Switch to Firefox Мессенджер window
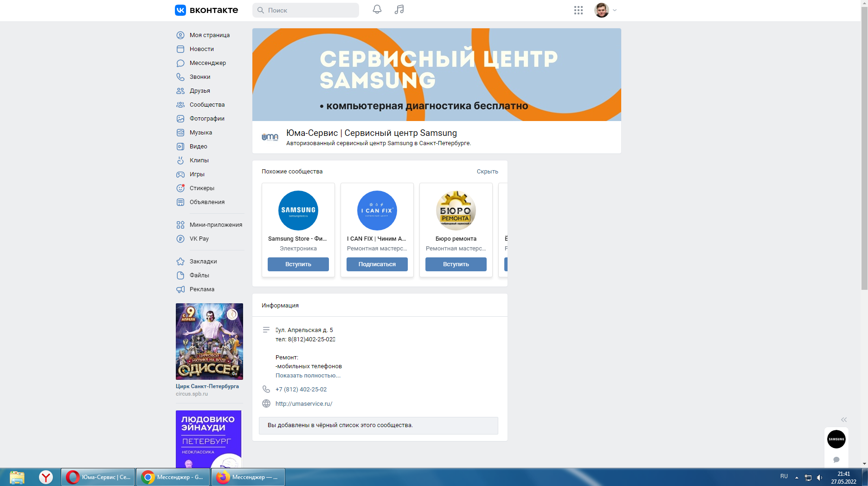The width and height of the screenshot is (868, 486). 248,477
